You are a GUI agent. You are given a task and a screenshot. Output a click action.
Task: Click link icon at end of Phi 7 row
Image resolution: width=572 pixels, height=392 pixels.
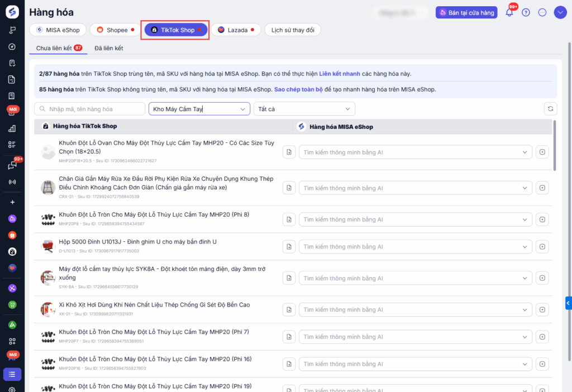tap(542, 337)
